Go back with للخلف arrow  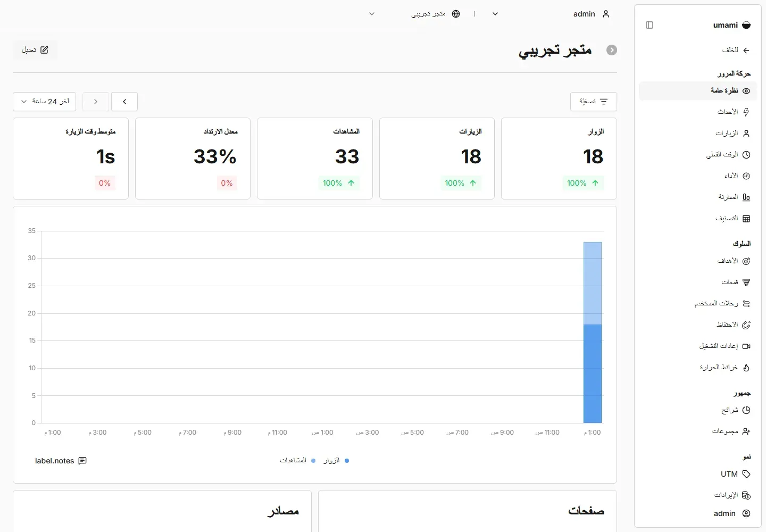click(746, 50)
